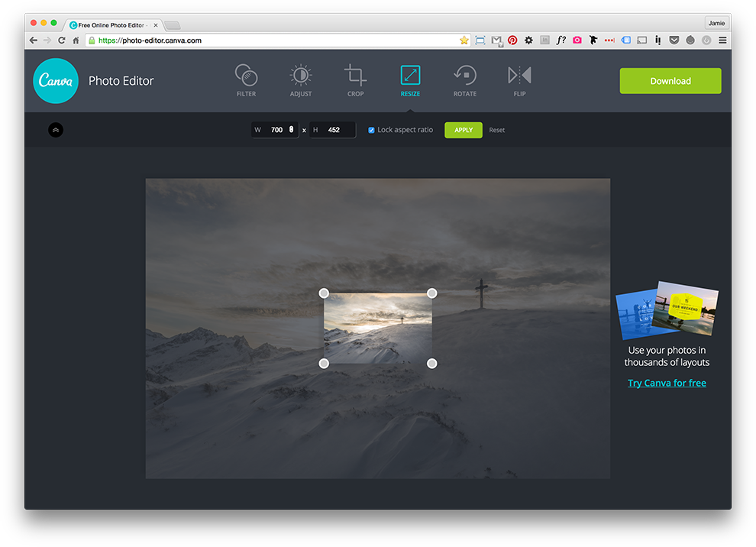The width and height of the screenshot is (756, 547).
Task: Open the Filter tool
Action: click(x=246, y=79)
